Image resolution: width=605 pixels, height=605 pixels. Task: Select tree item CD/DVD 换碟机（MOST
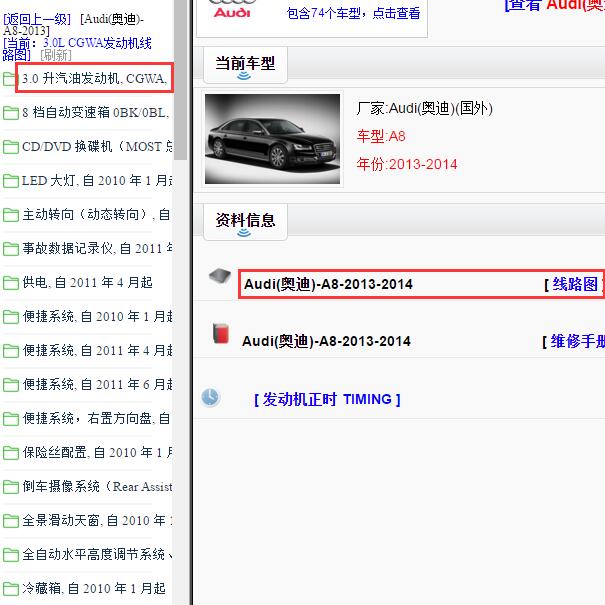pyautogui.click(x=97, y=147)
